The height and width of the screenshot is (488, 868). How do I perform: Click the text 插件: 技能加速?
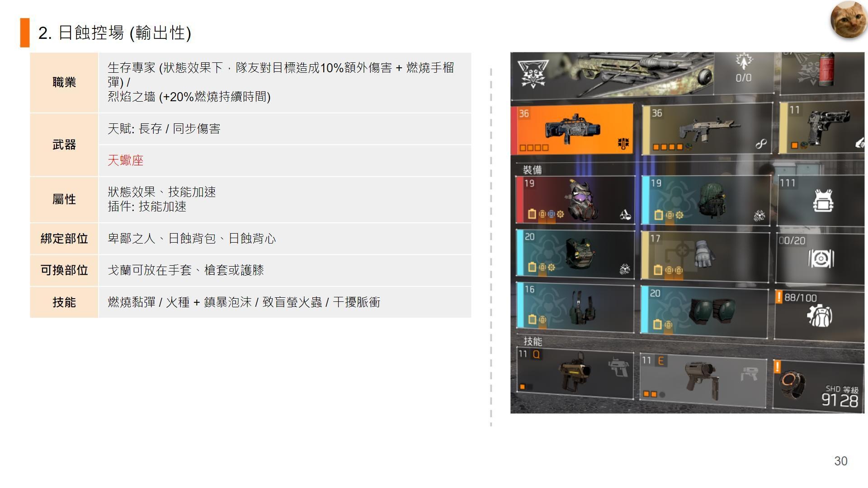[147, 206]
